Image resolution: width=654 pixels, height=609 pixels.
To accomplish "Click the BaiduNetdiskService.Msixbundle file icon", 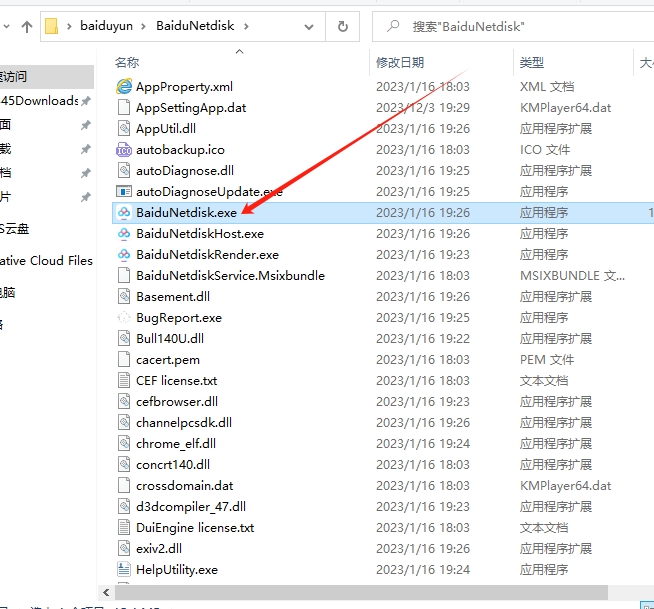I will 124,275.
